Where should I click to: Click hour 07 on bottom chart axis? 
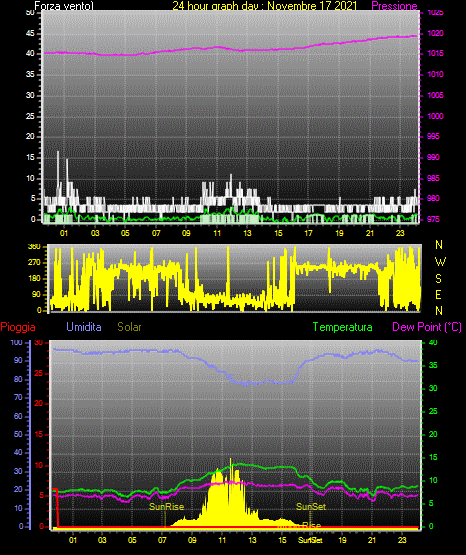coord(162,540)
